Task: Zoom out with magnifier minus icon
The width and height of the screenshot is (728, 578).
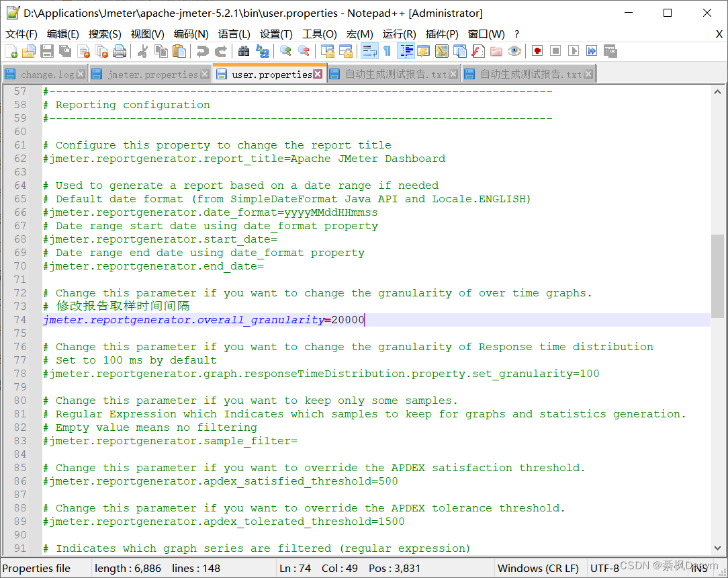Action: (x=304, y=51)
